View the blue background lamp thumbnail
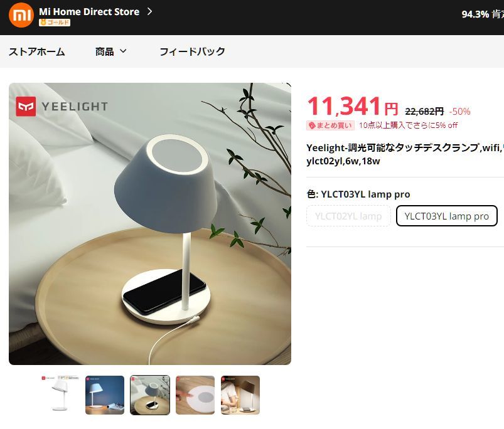 105,395
